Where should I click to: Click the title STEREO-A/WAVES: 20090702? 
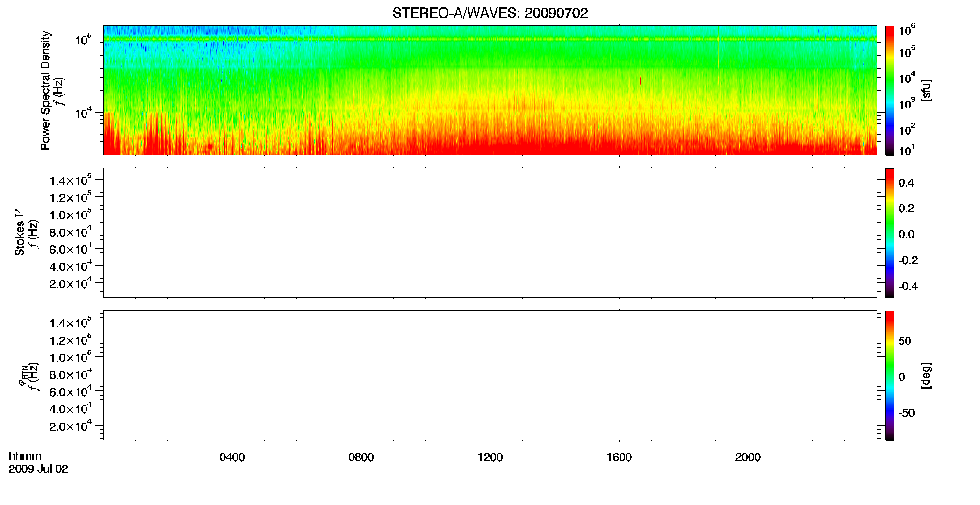click(x=490, y=14)
